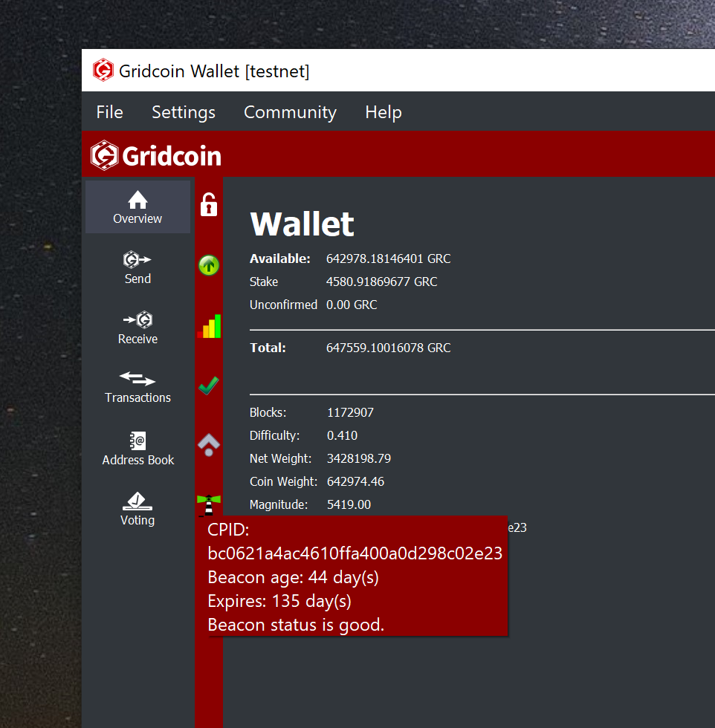Click the wallet unlocked padlock icon

tap(209, 204)
